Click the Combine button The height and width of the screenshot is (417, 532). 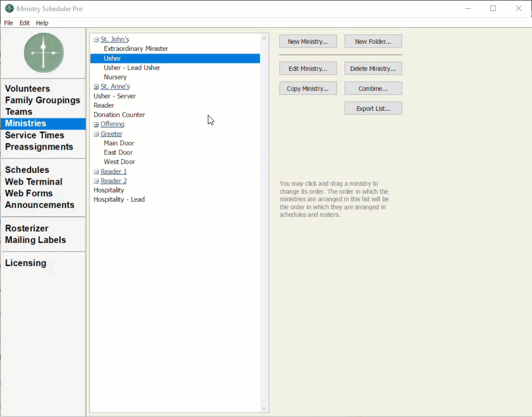pos(373,89)
